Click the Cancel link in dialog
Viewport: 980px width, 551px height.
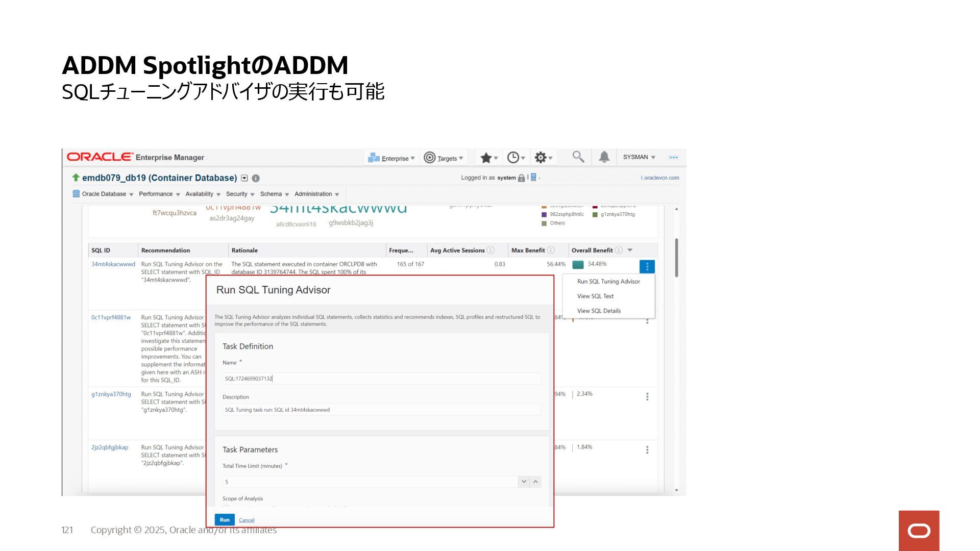247,520
